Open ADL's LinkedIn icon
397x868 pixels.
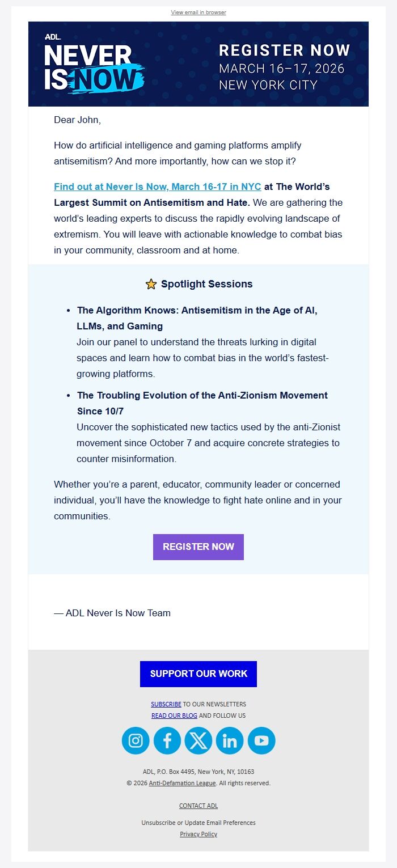tap(230, 740)
